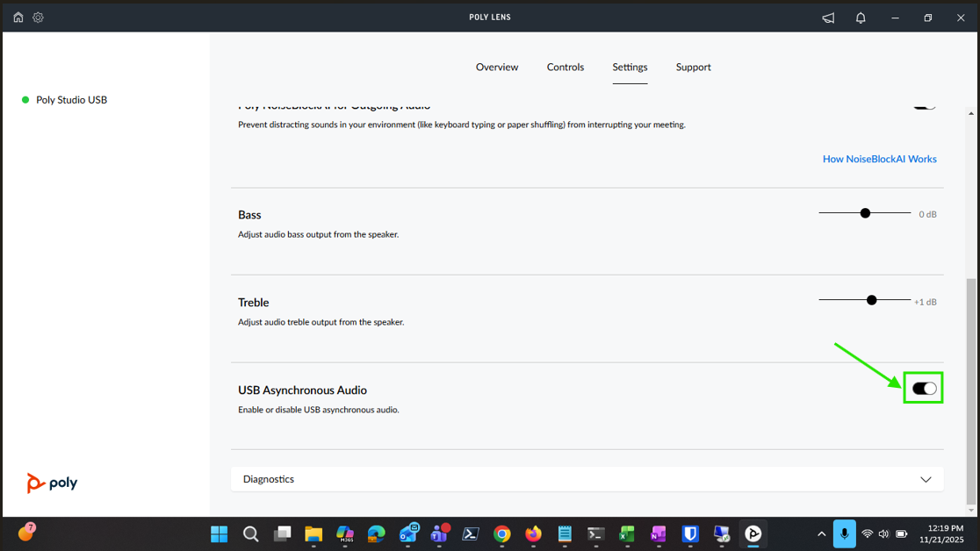Viewport: 980px width, 551px height.
Task: Toggle the microphone mute tray button
Action: point(844,533)
